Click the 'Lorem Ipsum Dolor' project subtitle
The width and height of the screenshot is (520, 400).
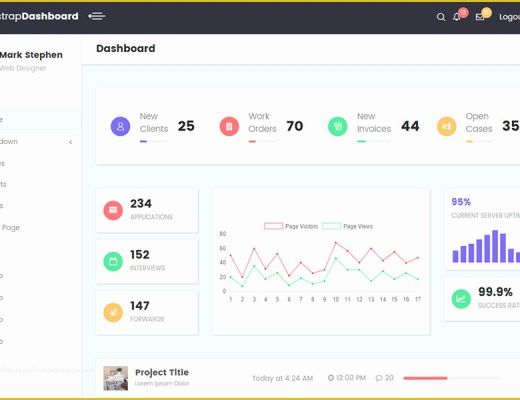click(x=162, y=383)
